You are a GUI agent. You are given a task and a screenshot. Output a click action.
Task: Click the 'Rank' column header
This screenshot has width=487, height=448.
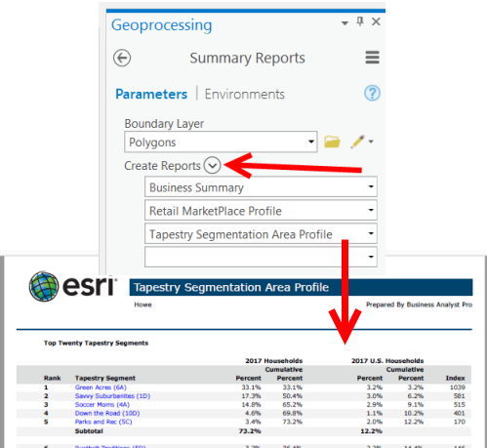point(53,378)
